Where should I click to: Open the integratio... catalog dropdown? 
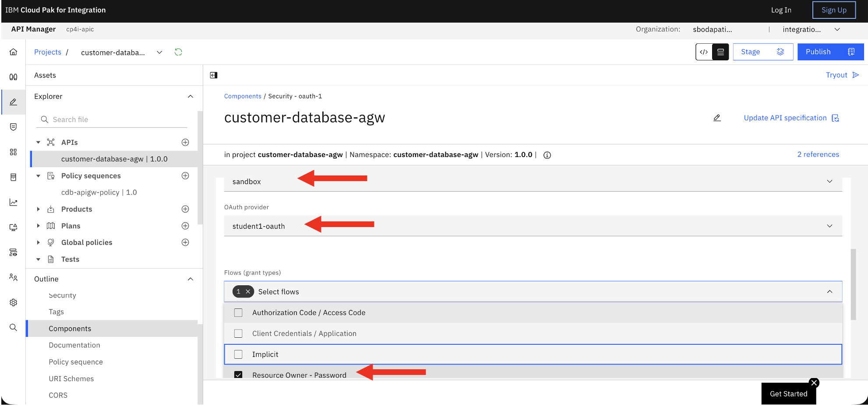(837, 29)
